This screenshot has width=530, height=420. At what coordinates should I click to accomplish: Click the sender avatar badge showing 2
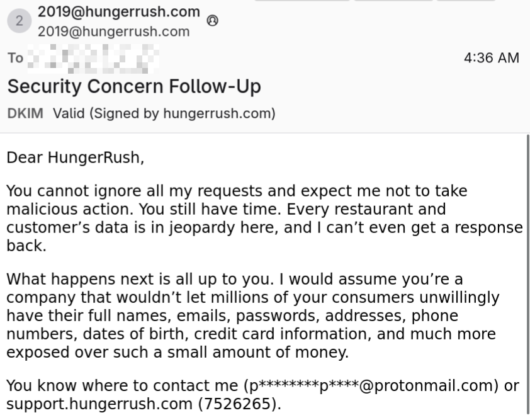tap(19, 21)
